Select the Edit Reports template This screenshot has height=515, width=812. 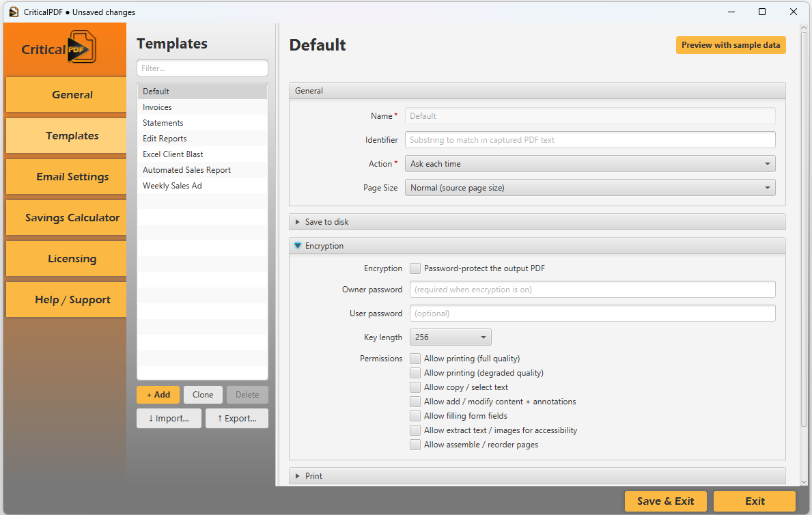tap(202, 139)
